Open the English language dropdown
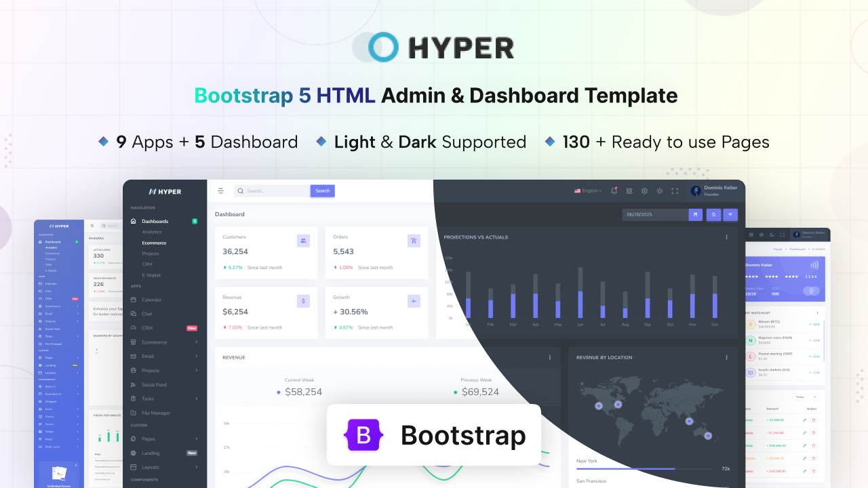 tap(588, 191)
